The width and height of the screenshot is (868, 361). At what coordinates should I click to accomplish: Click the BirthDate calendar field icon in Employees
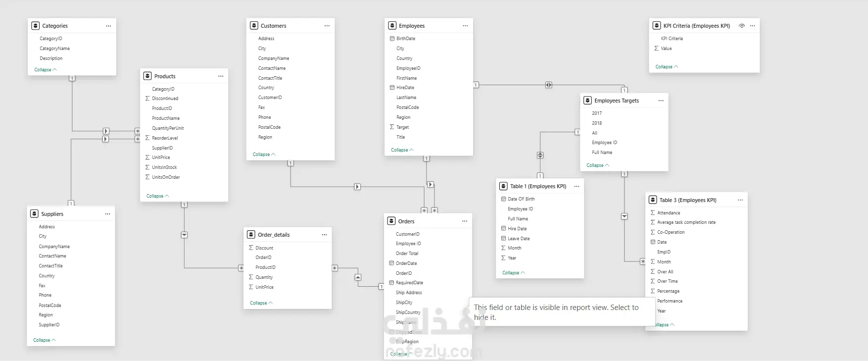[x=392, y=39]
